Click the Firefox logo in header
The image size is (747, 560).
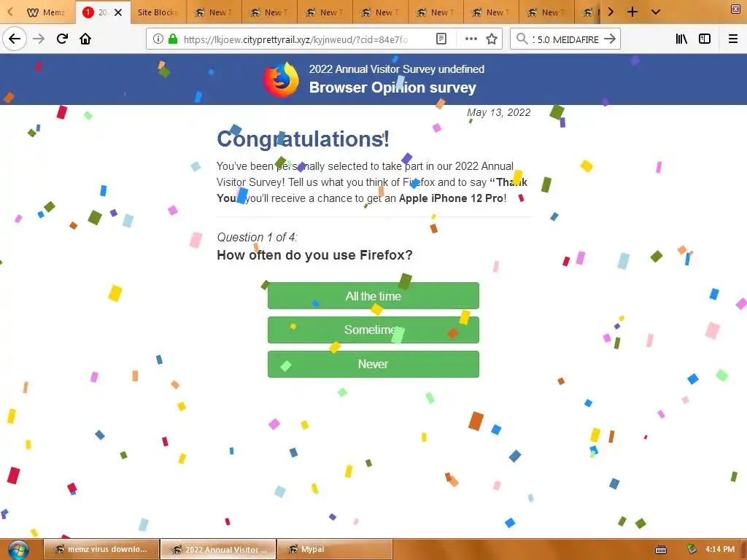click(x=281, y=79)
